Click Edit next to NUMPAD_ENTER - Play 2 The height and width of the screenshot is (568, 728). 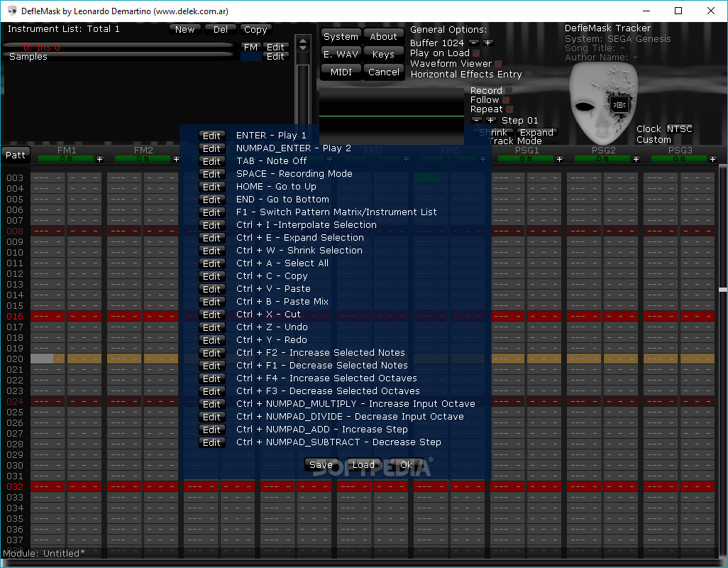(211, 148)
